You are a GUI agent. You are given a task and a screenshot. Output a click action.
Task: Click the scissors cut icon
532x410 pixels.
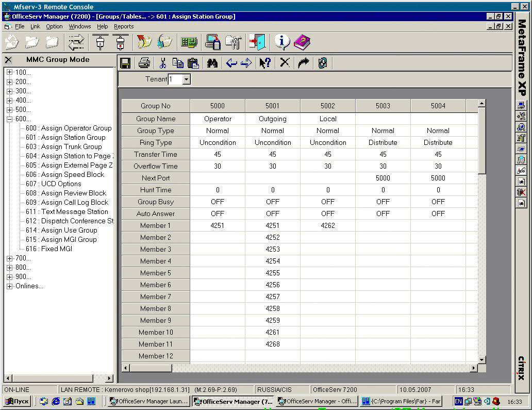163,63
